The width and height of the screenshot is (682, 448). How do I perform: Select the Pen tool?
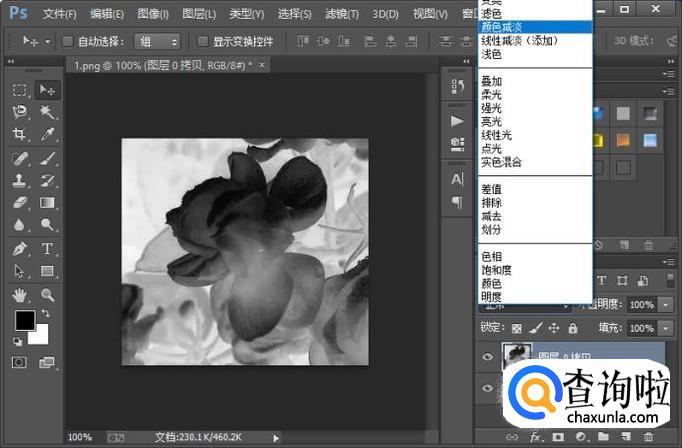pyautogui.click(x=20, y=249)
